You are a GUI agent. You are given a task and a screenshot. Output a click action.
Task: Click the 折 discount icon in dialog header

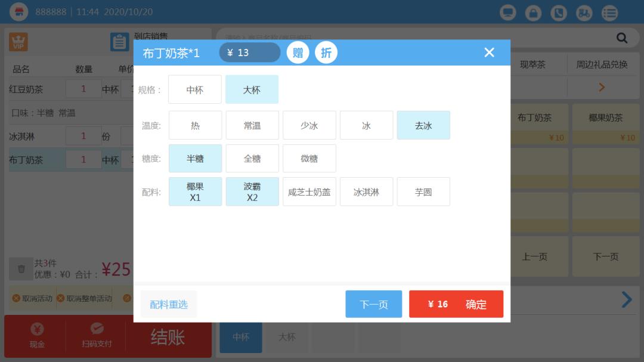point(326,52)
